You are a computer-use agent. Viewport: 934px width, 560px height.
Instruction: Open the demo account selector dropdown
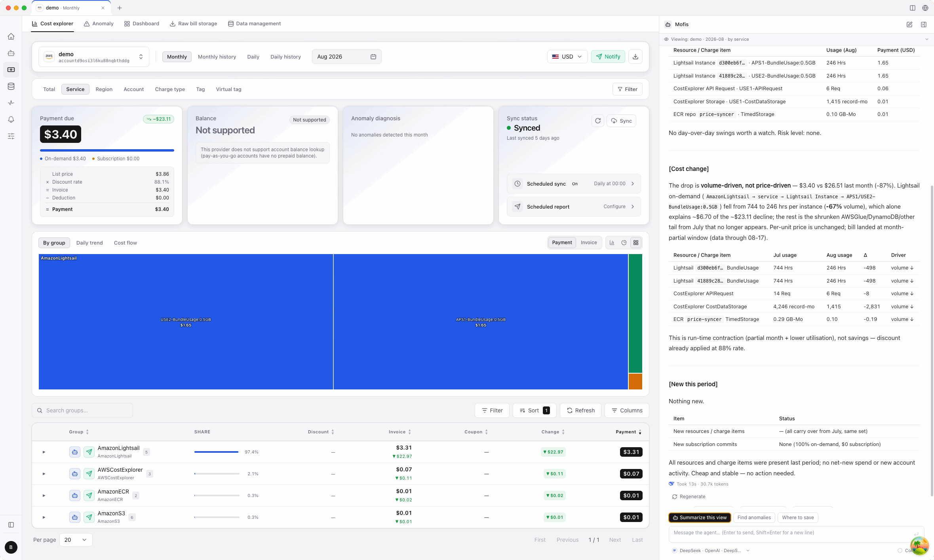pyautogui.click(x=94, y=57)
